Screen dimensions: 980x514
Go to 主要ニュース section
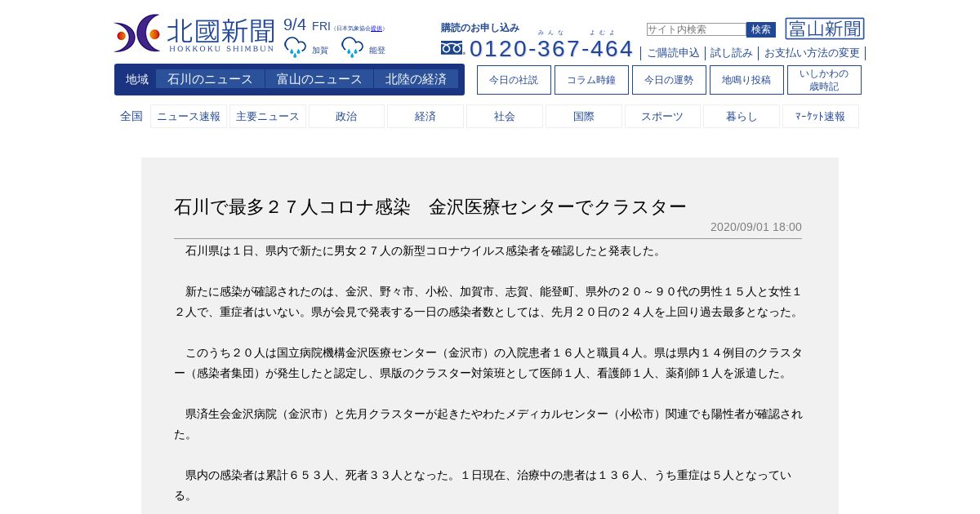pos(268,117)
